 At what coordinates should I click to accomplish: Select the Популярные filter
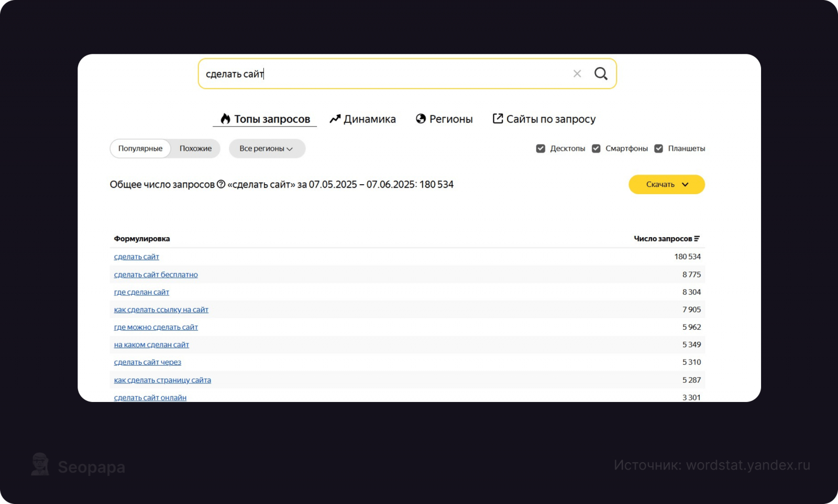[x=140, y=149]
